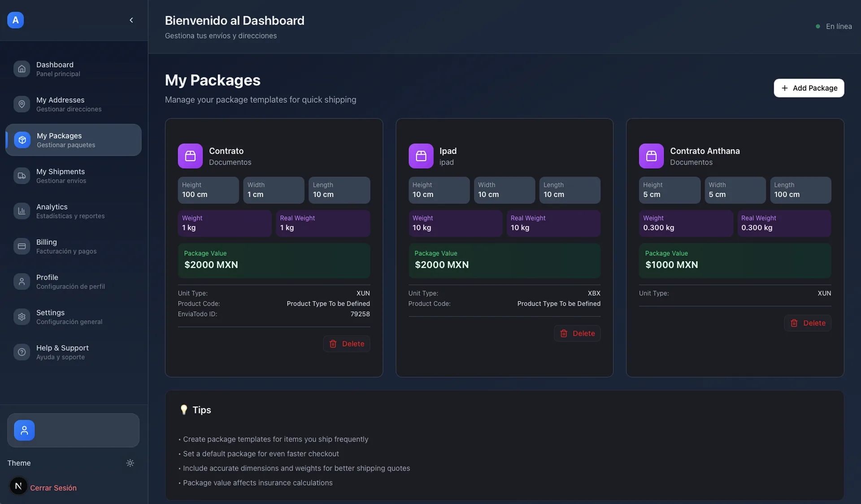Screen dimensions: 861x504
Task: Click Cerrar Sesión to log out
Action: (53, 488)
